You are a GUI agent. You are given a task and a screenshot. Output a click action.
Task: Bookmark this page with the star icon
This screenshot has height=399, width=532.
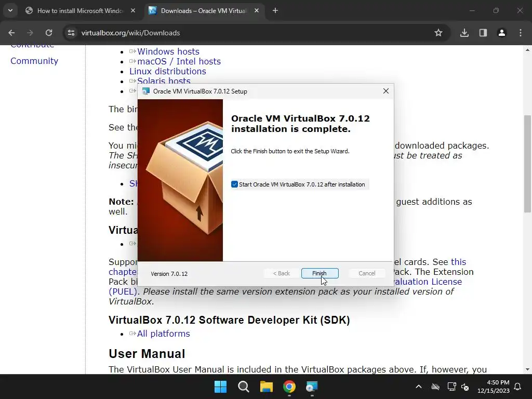click(438, 33)
